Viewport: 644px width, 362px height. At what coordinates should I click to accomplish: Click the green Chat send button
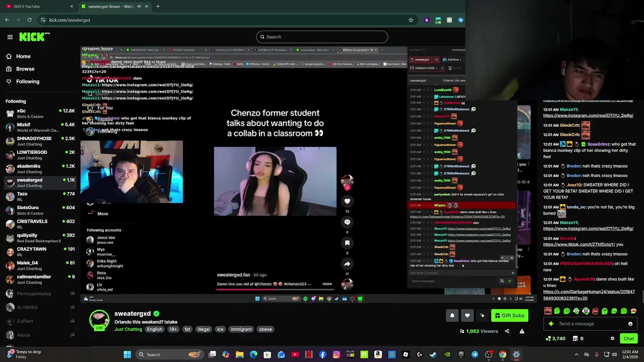[629, 339]
